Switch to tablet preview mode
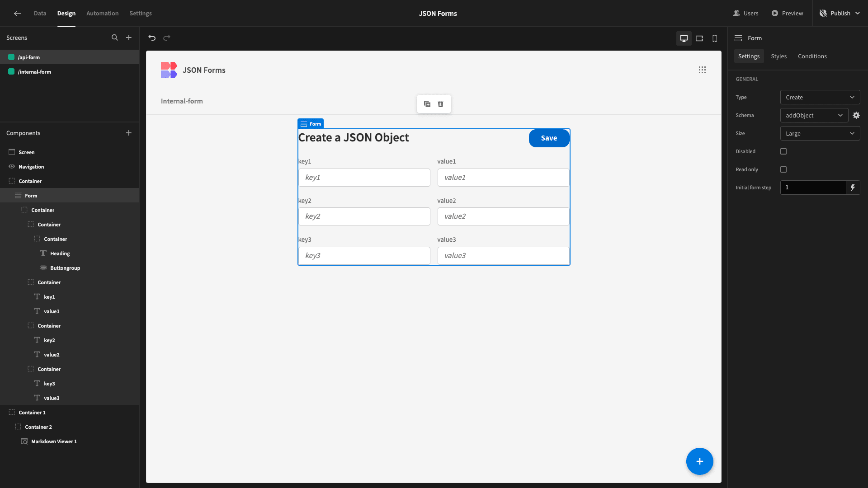 point(699,38)
